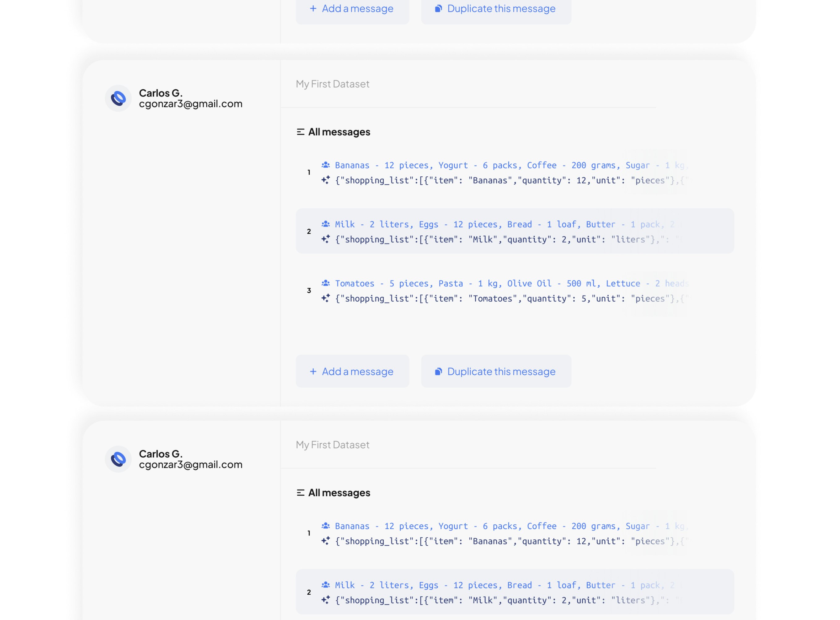Click user icon on highlighted Milk message, middle card

point(326,224)
